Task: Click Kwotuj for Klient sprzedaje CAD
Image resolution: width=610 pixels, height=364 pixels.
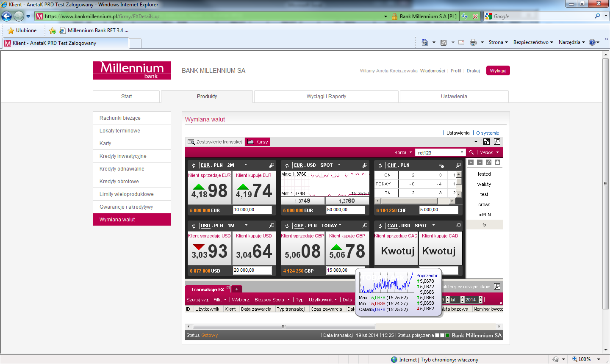Action: pos(396,248)
